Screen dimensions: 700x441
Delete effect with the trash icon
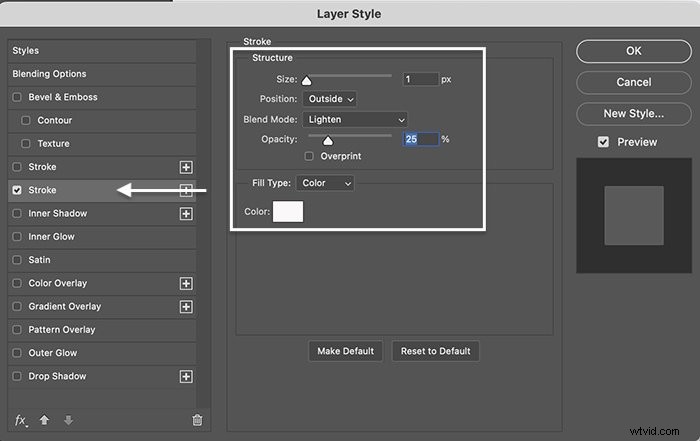click(197, 420)
